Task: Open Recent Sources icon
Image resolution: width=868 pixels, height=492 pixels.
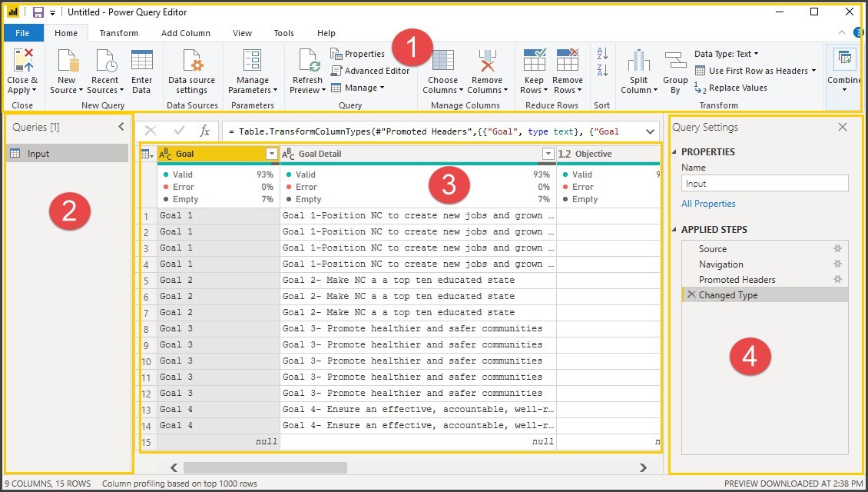Action: (x=105, y=60)
